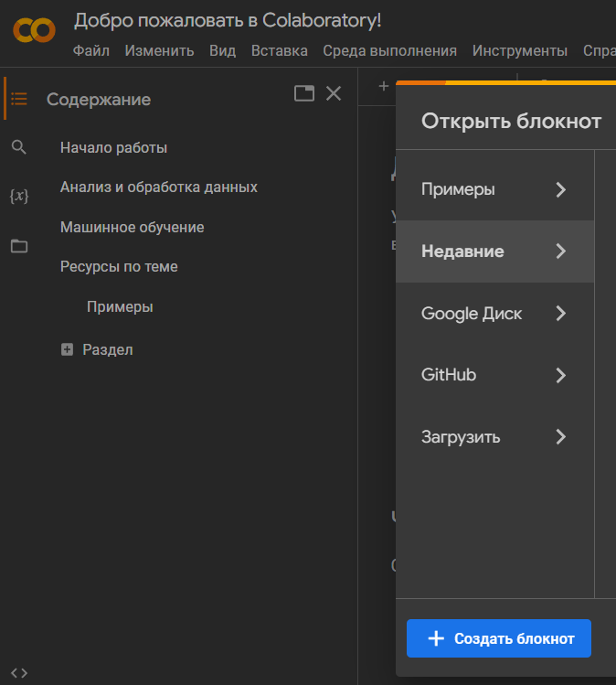This screenshot has height=685, width=616.
Task: Add a new Раздел in contents
Action: point(108,349)
